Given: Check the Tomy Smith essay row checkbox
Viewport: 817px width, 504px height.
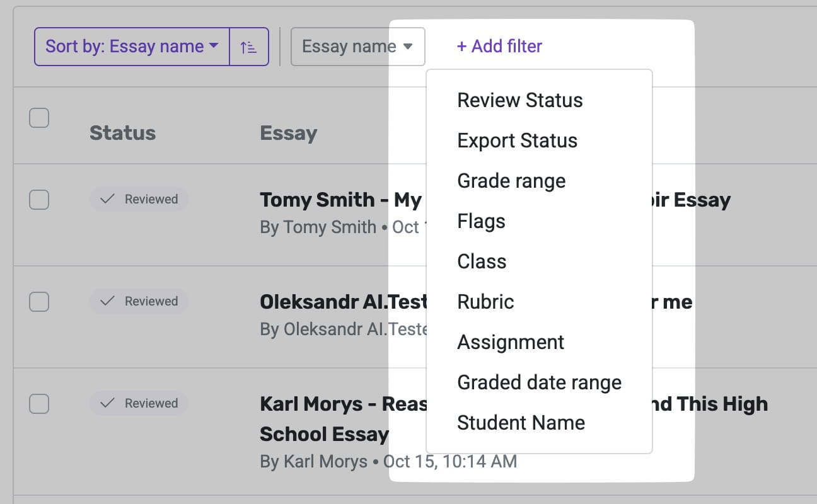Looking at the screenshot, I should coord(39,200).
